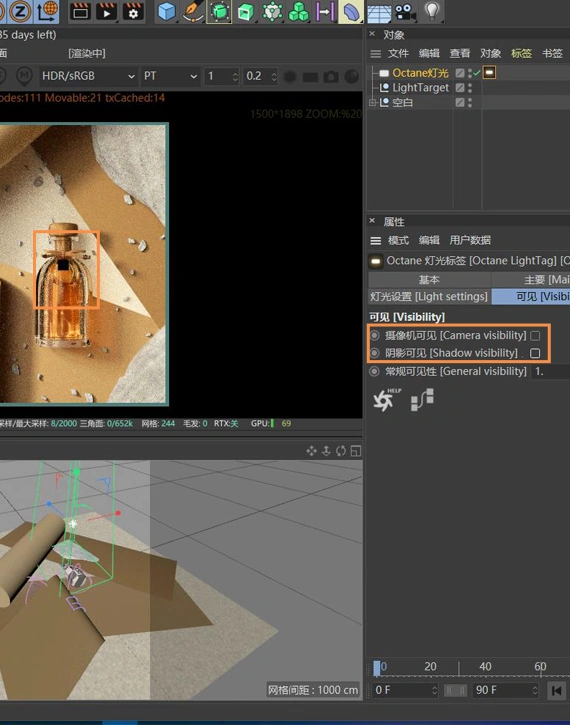Image resolution: width=570 pixels, height=725 pixels.
Task: Click the purple Field icon
Action: click(325, 12)
